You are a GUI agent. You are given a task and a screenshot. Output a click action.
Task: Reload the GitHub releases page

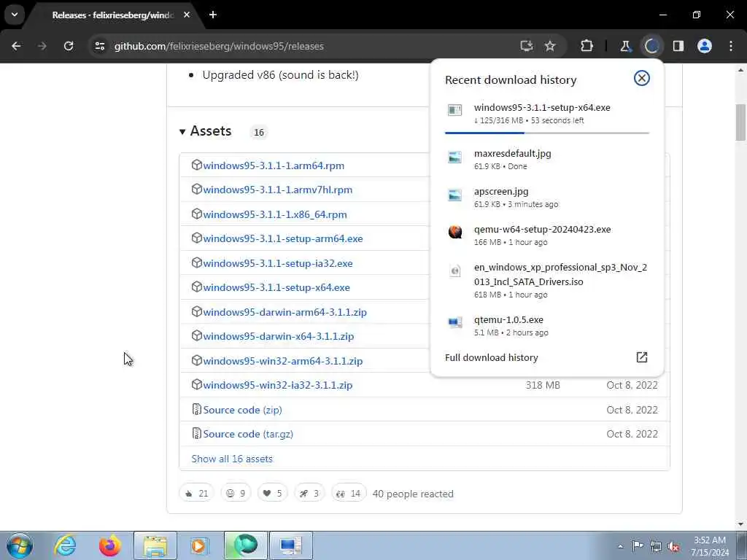pos(69,46)
